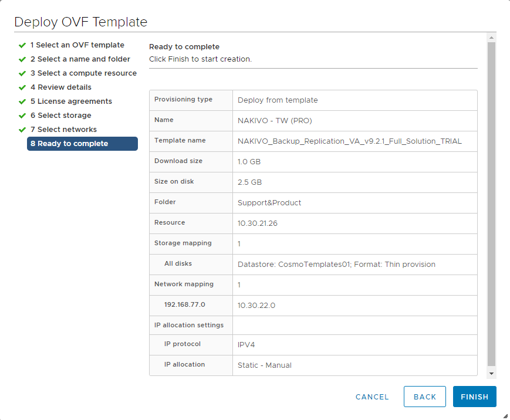Click the checkmark beside "4 Review details"
510x420 pixels.
[22, 87]
